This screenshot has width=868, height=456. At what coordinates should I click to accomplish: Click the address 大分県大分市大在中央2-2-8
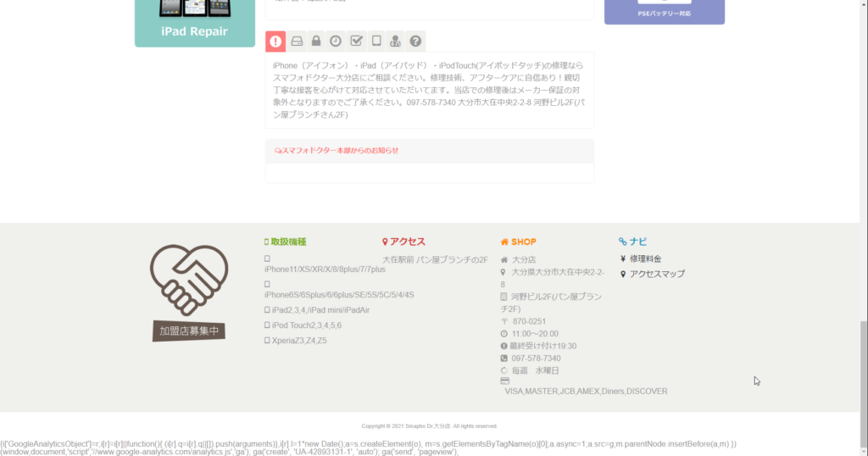tap(553, 278)
